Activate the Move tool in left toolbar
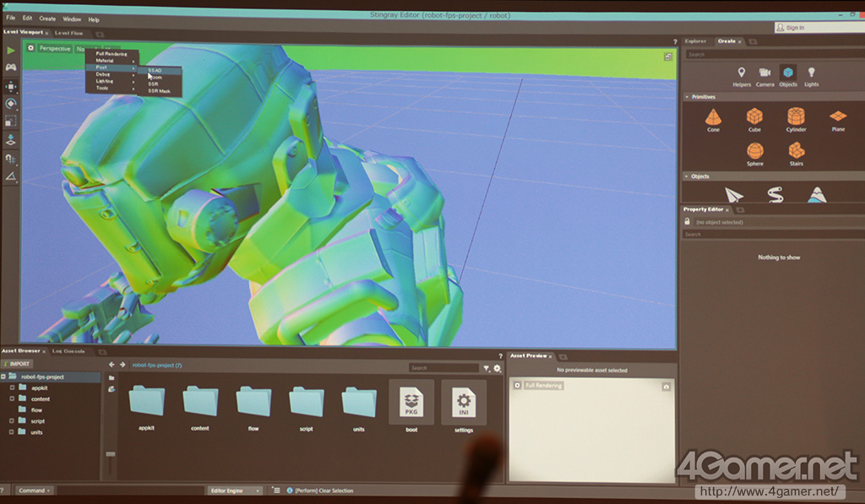This screenshot has width=865, height=504. tap(11, 87)
